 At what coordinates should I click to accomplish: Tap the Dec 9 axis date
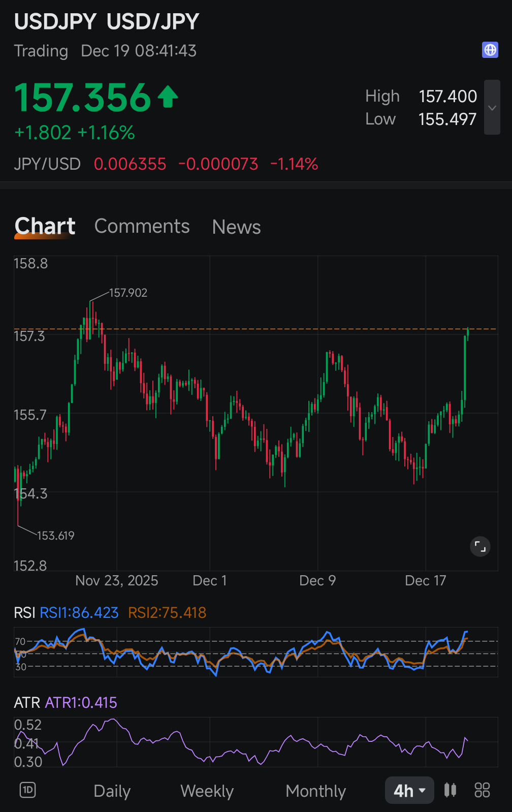[318, 580]
